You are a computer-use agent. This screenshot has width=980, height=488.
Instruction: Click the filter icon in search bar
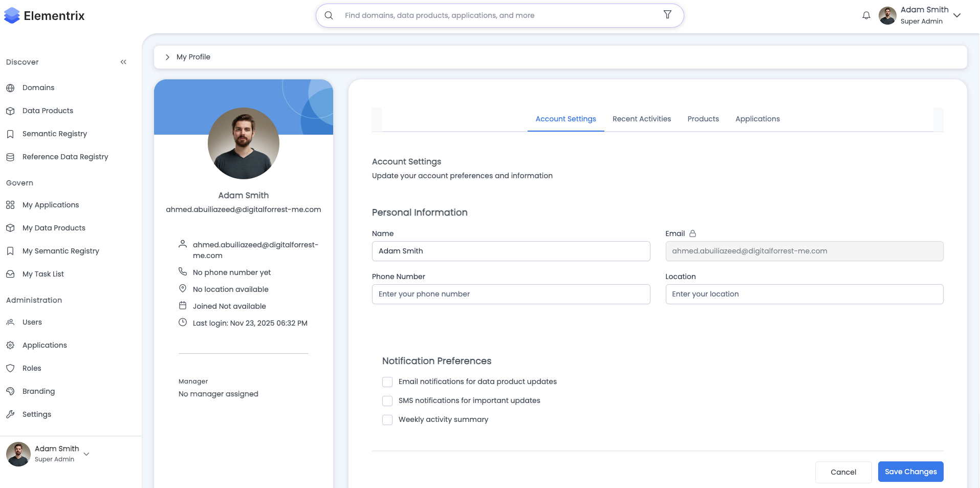(x=667, y=15)
